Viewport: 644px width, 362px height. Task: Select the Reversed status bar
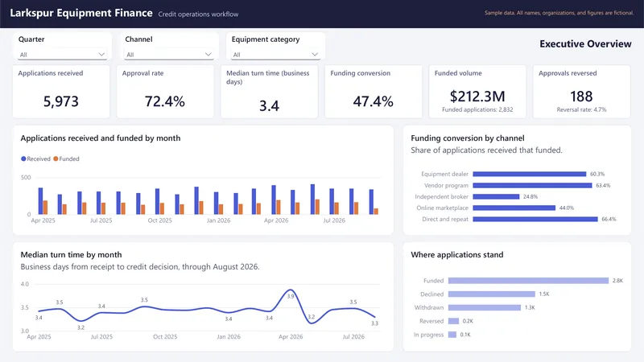[453, 321]
